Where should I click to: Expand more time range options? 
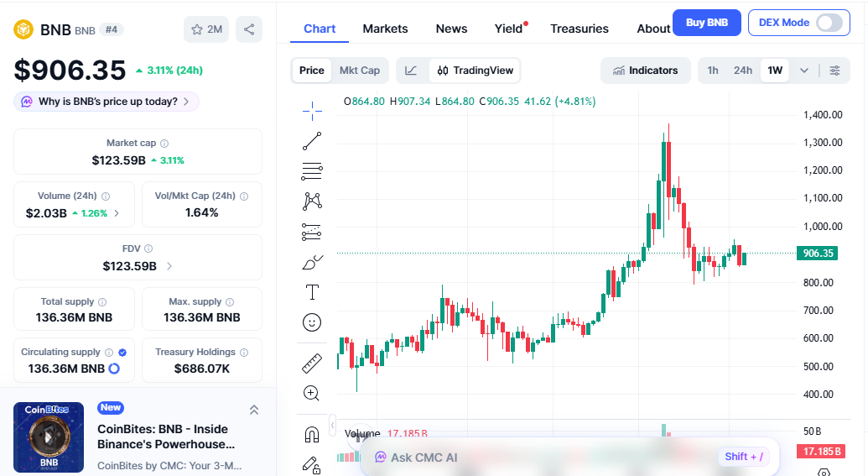804,71
